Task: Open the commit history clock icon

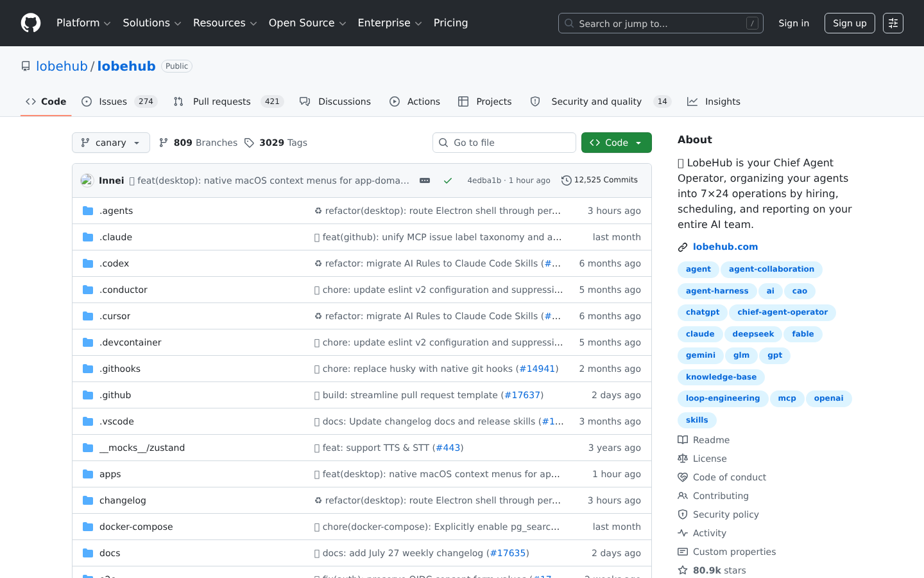Action: click(566, 180)
